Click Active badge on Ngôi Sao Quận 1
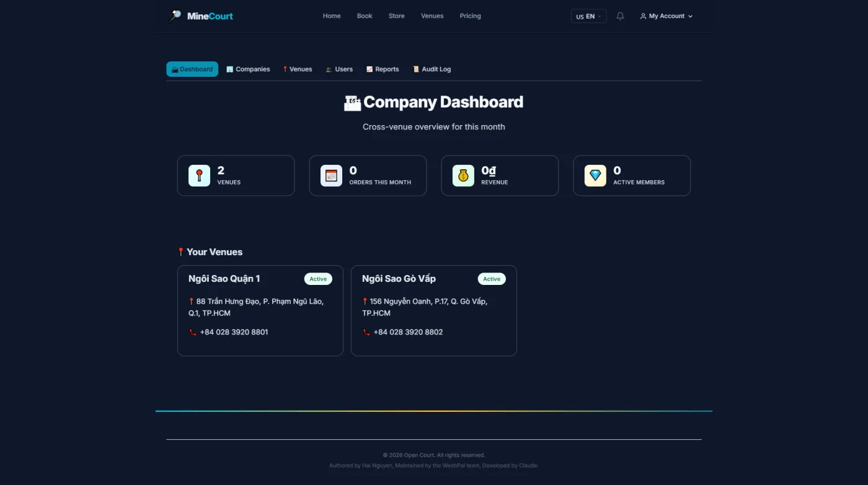The width and height of the screenshot is (868, 485). click(318, 279)
